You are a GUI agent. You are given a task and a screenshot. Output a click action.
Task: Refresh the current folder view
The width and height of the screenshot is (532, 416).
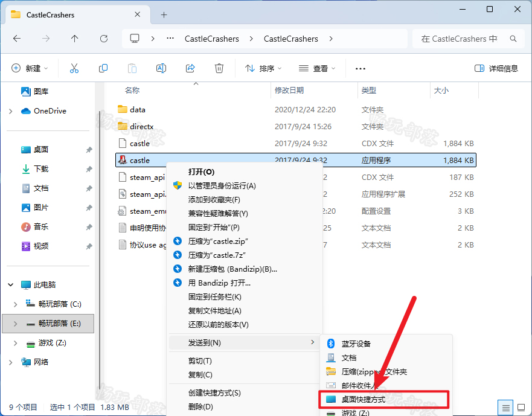(x=104, y=39)
